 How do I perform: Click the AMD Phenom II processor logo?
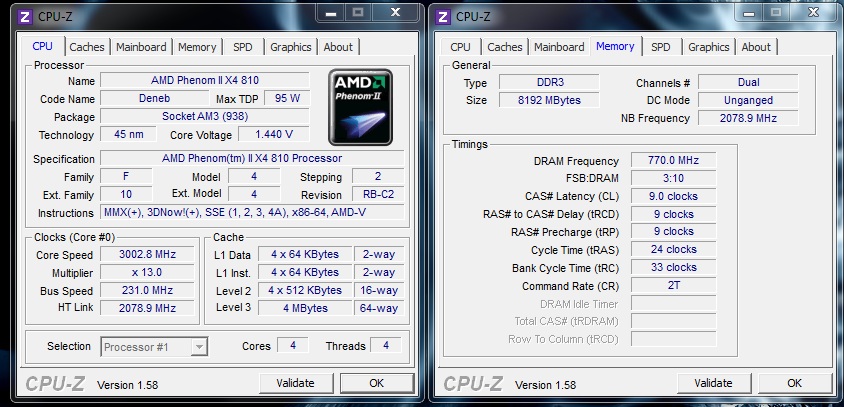coord(360,107)
